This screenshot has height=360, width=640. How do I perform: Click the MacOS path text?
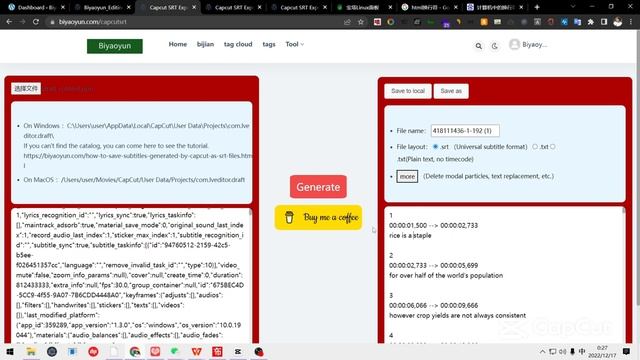[153, 180]
